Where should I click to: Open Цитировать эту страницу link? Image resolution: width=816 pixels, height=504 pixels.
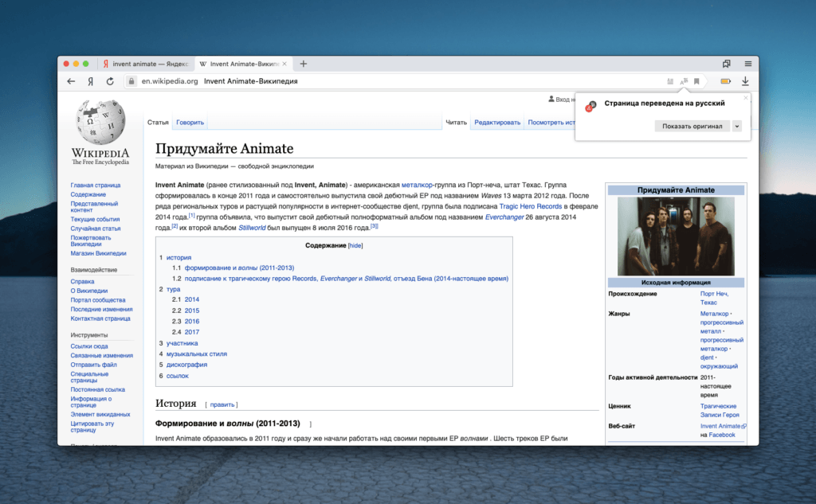92,427
